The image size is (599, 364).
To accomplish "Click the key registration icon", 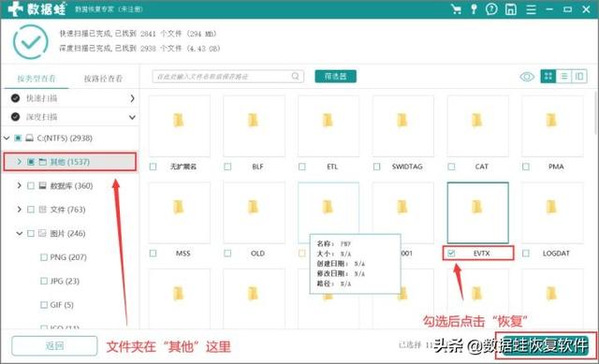I will point(474,8).
